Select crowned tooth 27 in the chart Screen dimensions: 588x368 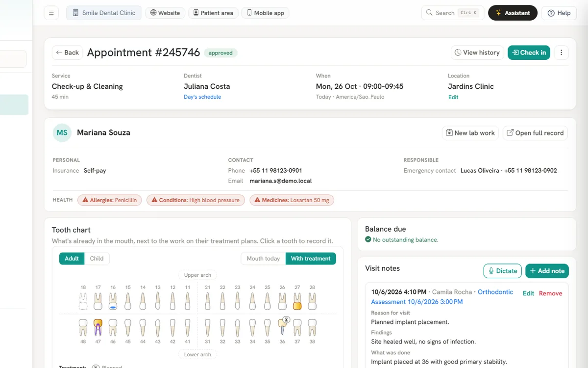point(297,301)
